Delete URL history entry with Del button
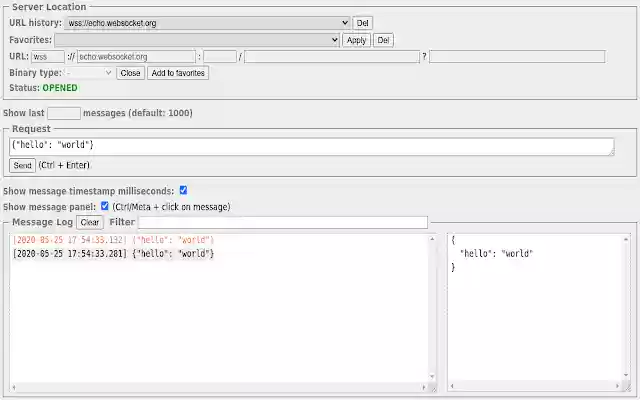 click(362, 23)
